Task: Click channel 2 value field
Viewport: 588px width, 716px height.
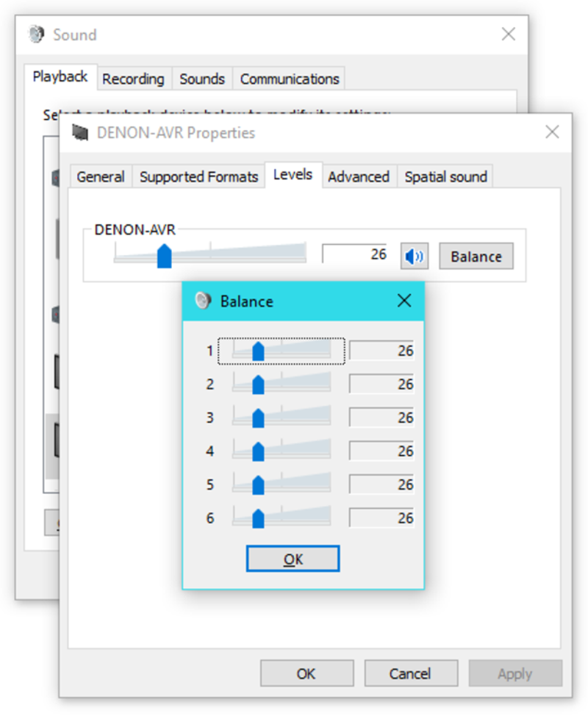Action: (x=381, y=384)
